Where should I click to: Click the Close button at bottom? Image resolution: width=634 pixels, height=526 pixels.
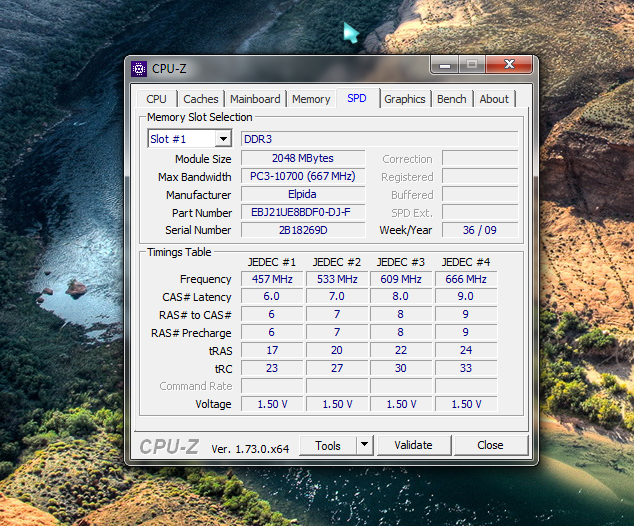click(x=490, y=445)
